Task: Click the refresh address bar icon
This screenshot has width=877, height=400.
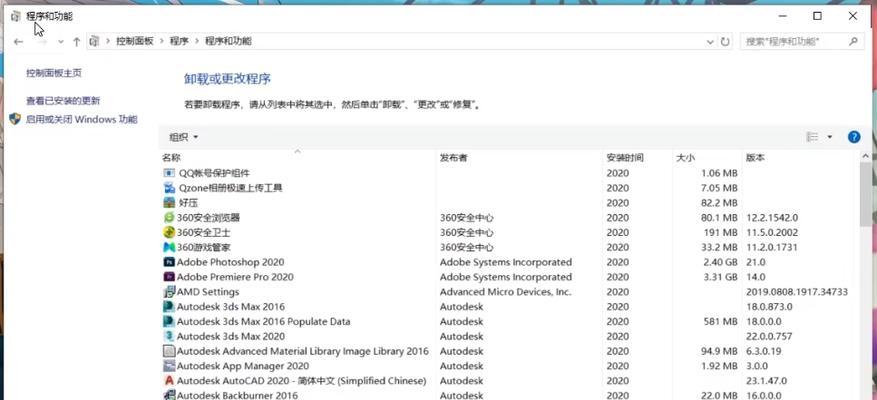Action: pyautogui.click(x=725, y=41)
